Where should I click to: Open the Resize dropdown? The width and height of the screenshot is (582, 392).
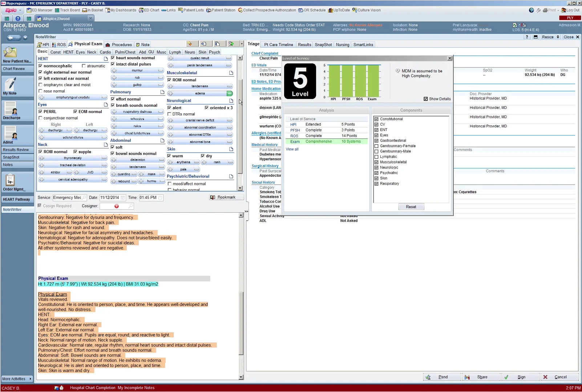tap(550, 37)
